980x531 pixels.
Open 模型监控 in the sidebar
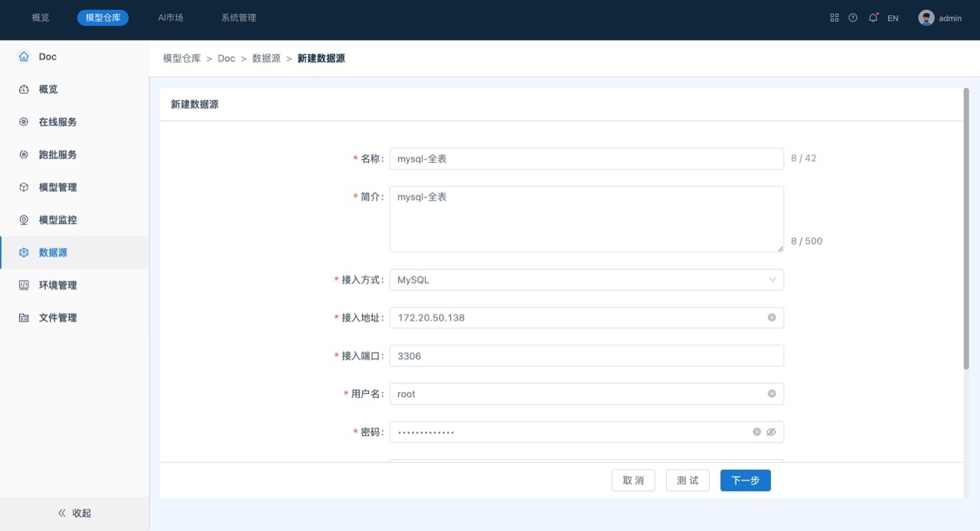(57, 220)
